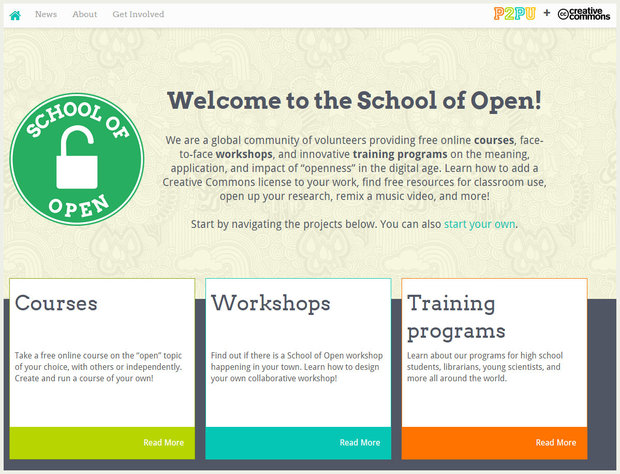Click the teal home icon
The width and height of the screenshot is (620, 474).
15,15
